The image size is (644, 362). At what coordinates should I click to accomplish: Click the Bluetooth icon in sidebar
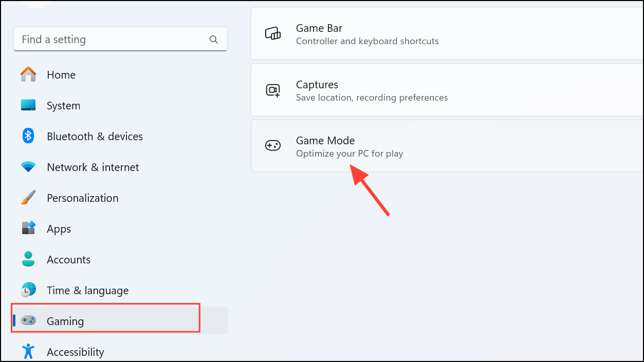click(28, 136)
